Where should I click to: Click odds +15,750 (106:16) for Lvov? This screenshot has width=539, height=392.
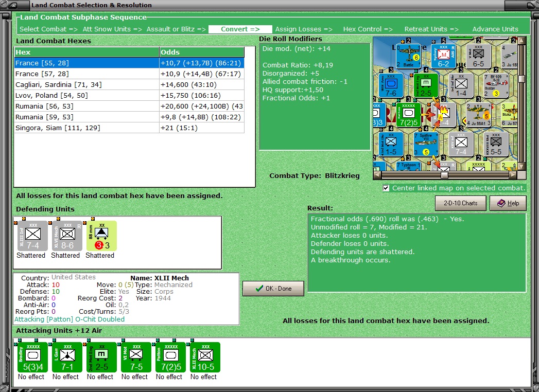(202, 96)
